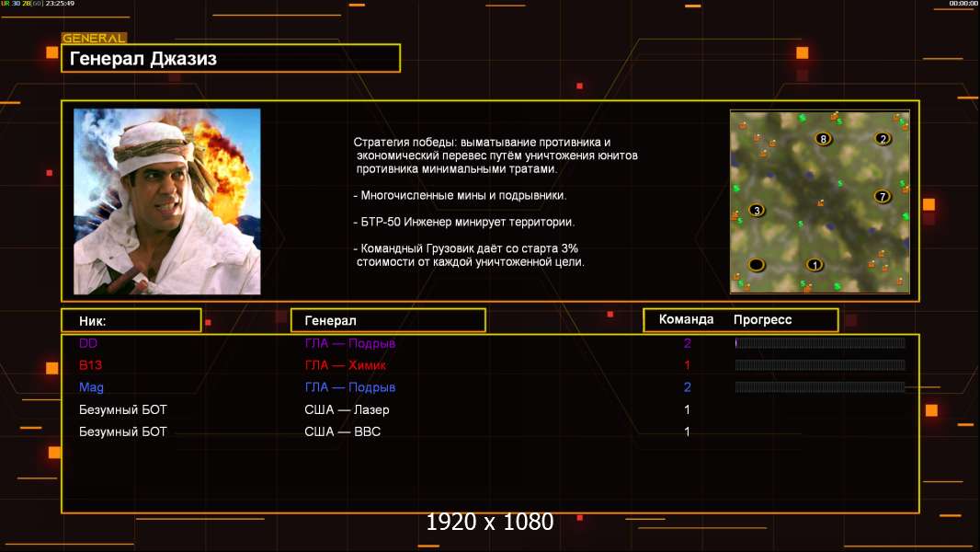Click start position marker 7 on minimap
Viewport: 980px width, 552px height.
(x=882, y=196)
